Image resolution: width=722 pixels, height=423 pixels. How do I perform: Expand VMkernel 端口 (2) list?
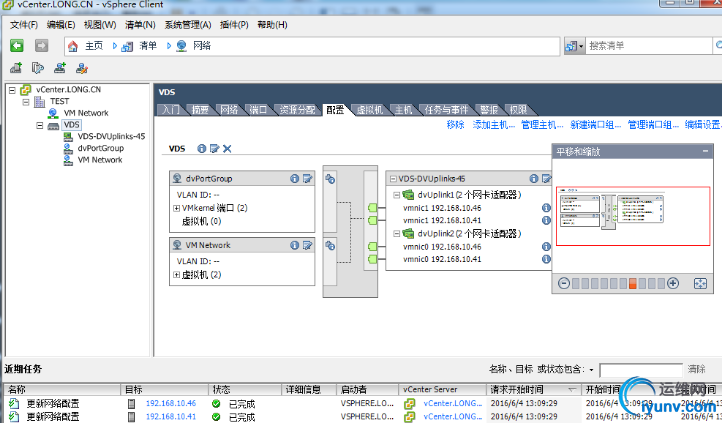click(176, 208)
